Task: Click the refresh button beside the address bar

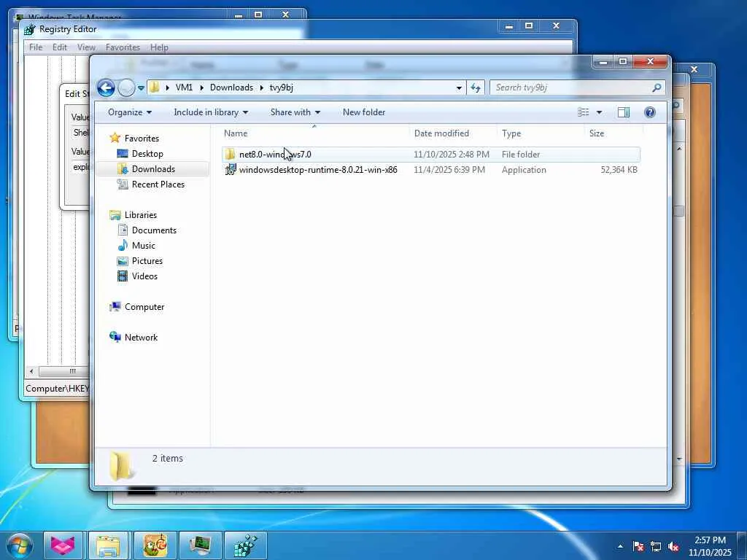Action: tap(476, 87)
